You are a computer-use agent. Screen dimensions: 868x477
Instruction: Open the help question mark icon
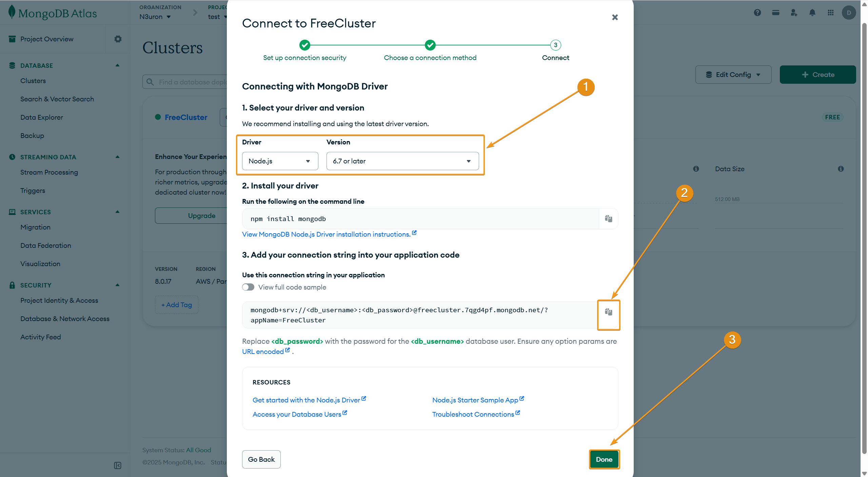[757, 13]
